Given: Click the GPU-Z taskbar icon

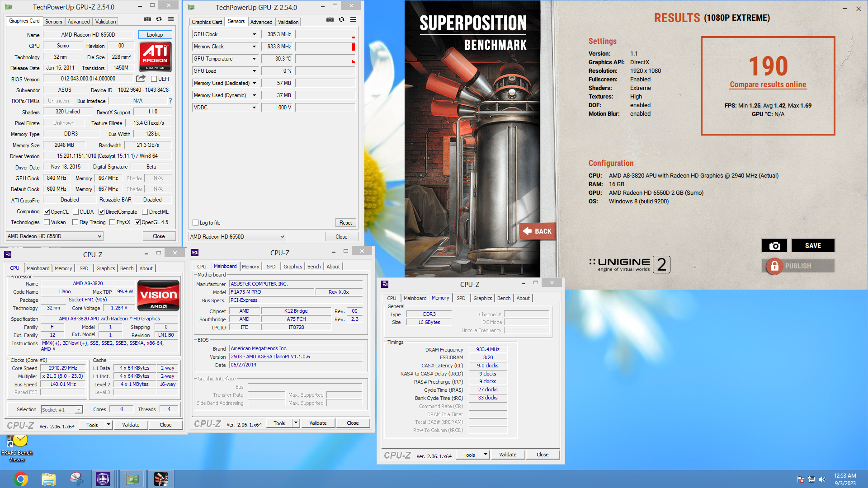Looking at the screenshot, I should pyautogui.click(x=132, y=479).
